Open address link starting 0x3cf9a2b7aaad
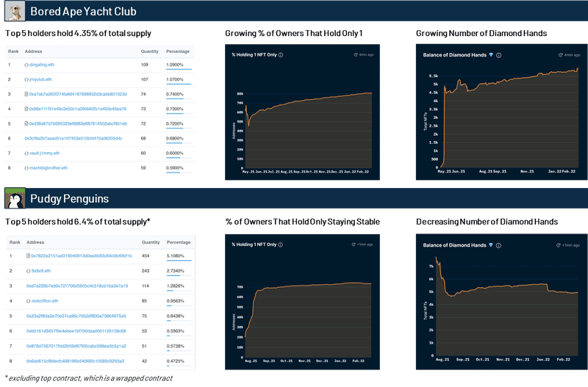588x387 pixels. (73, 138)
